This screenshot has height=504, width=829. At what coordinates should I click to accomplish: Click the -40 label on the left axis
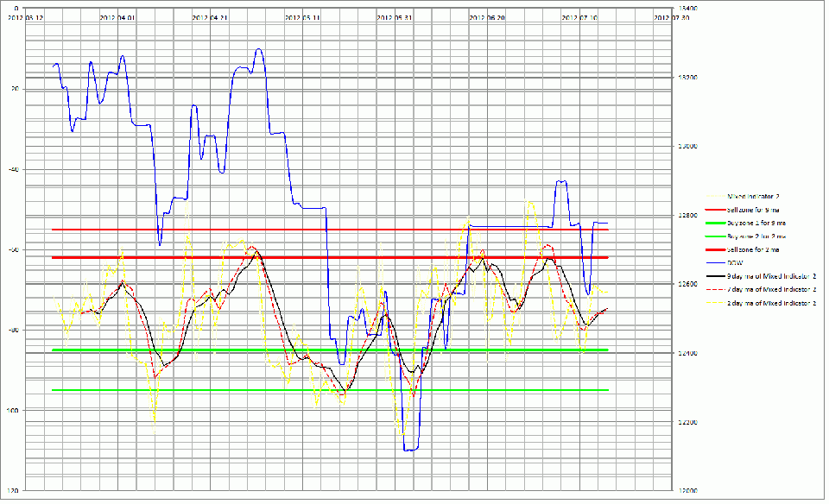[14, 170]
